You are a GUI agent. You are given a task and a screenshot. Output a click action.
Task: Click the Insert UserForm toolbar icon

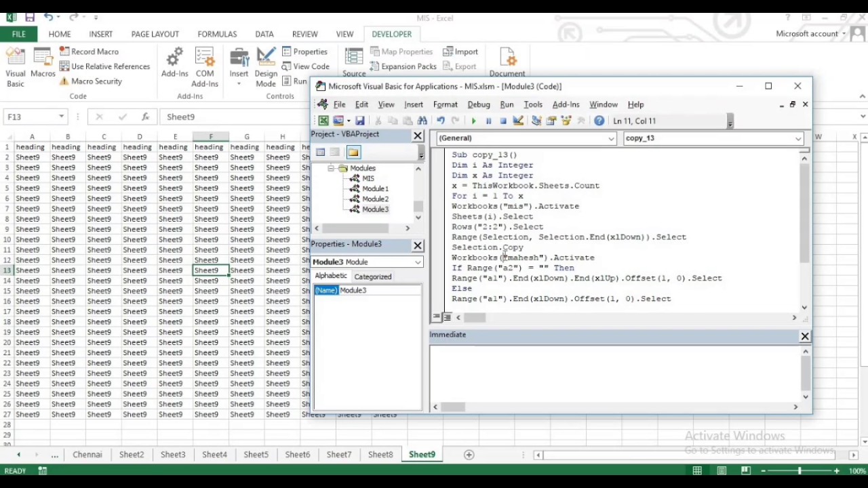point(338,121)
